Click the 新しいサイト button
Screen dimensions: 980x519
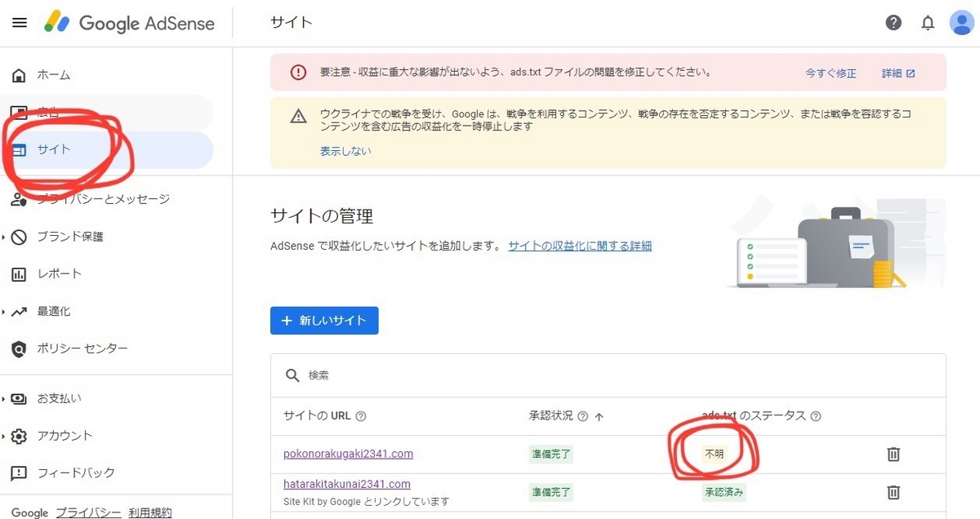(x=324, y=321)
